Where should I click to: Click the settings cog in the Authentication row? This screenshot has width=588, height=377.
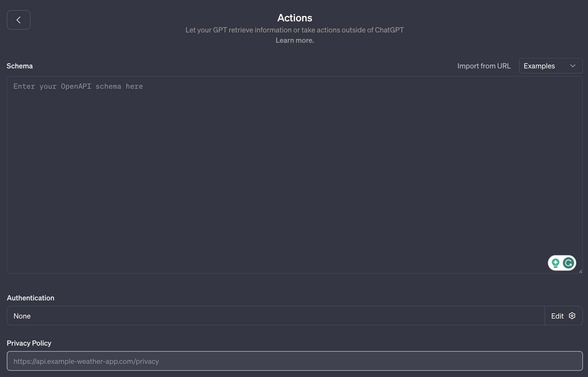tap(572, 316)
